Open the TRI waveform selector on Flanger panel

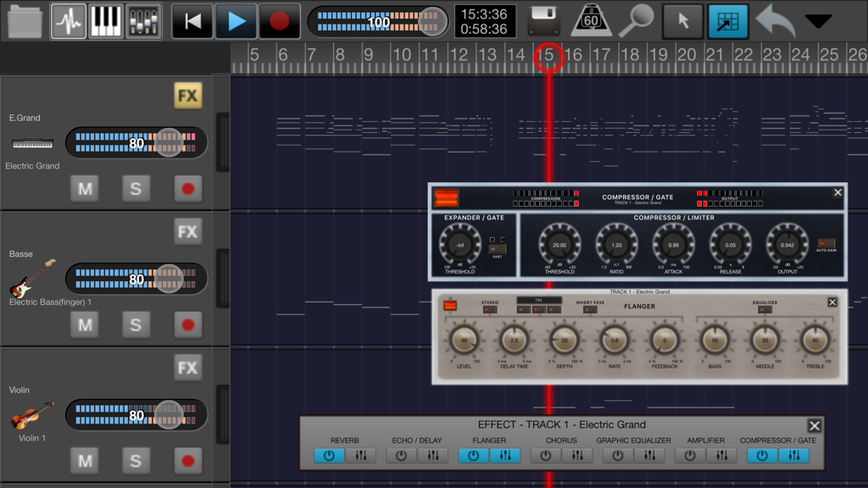537,301
